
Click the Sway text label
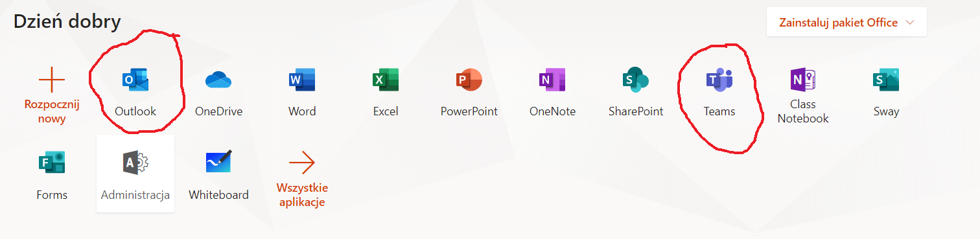click(x=886, y=111)
